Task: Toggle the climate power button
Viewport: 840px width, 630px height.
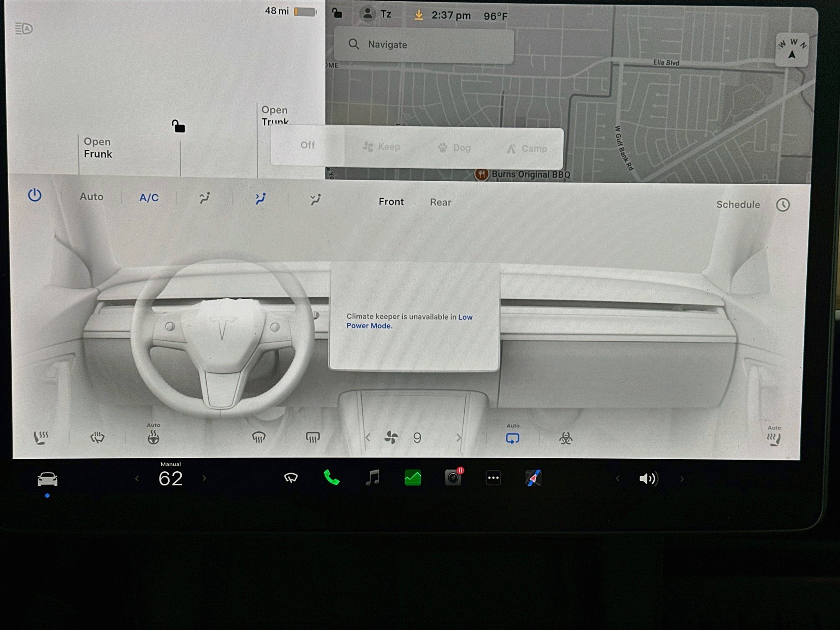Action: click(35, 195)
